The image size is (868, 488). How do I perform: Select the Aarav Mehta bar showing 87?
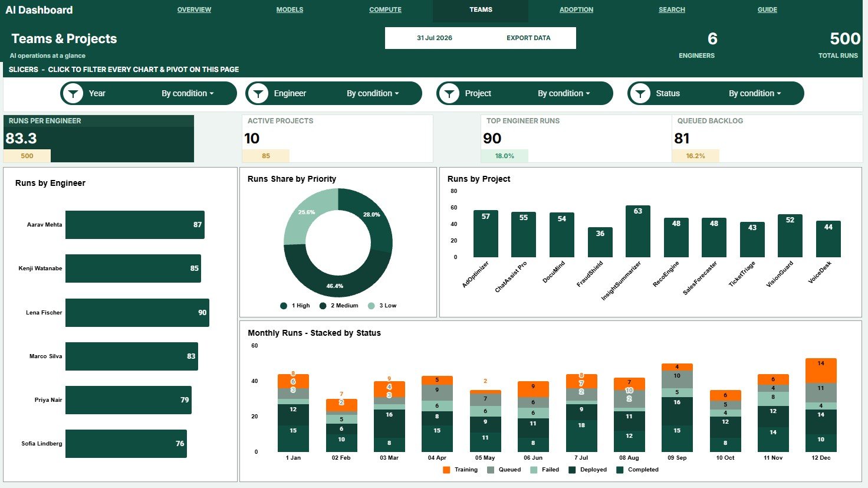coord(134,225)
